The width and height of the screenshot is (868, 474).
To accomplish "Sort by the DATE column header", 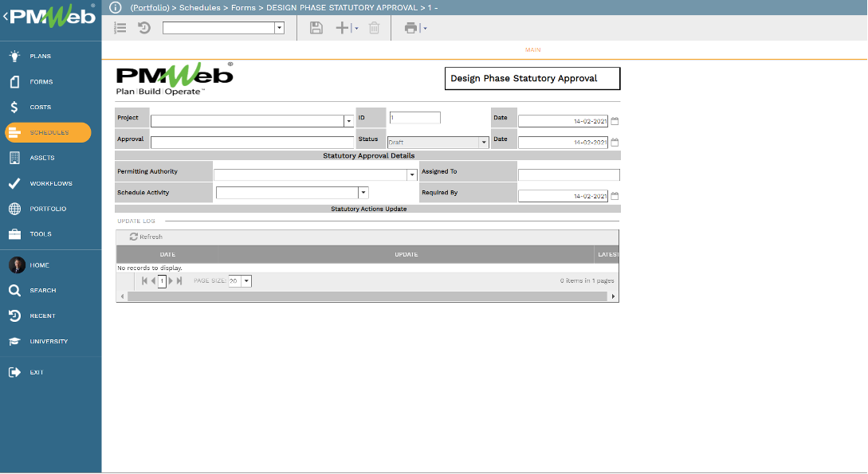I will point(167,254).
